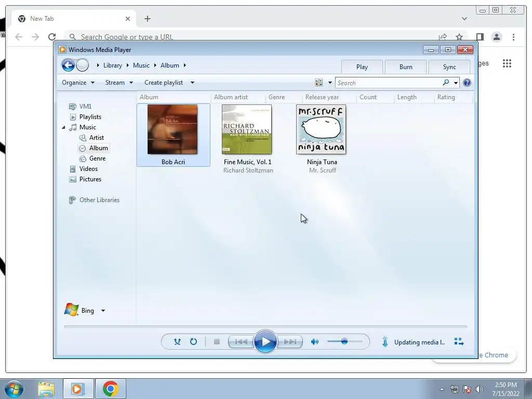Open the Bing dropdown arrow
This screenshot has height=399, width=532.
(103, 311)
